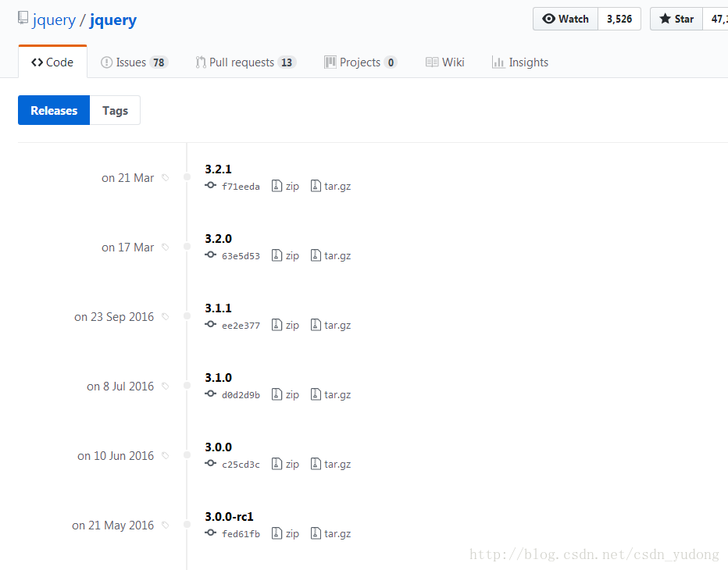The image size is (728, 570).
Task: Click the commit icon beside f71eeda
Action: pos(210,185)
